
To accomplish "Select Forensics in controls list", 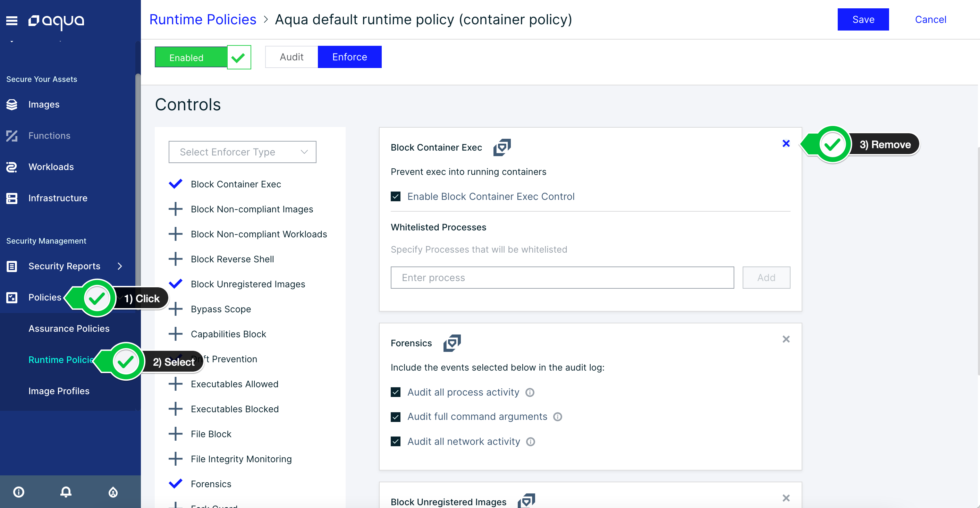I will tap(211, 484).
